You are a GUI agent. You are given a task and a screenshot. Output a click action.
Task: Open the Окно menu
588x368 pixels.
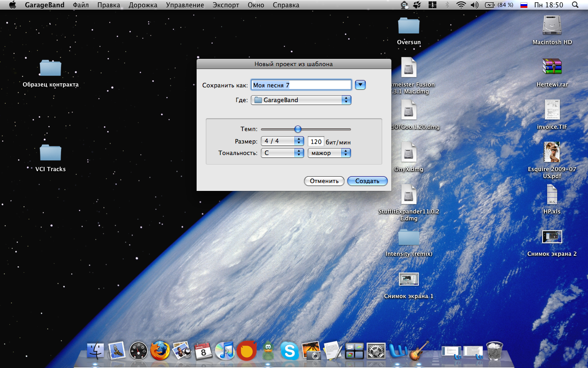[x=256, y=5]
